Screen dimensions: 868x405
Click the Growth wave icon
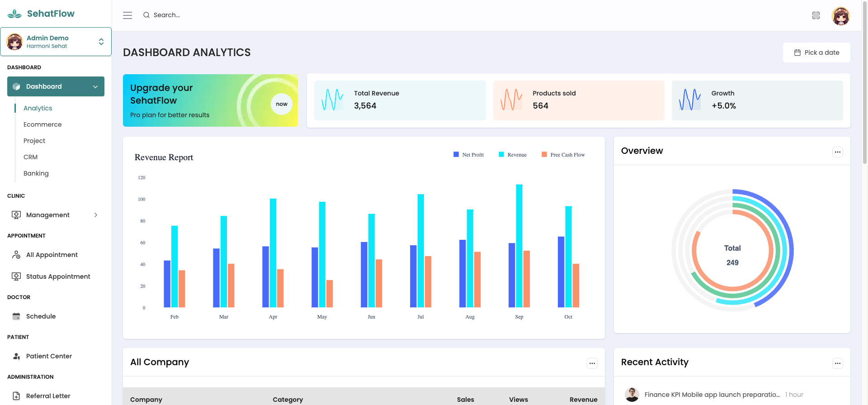pos(690,100)
